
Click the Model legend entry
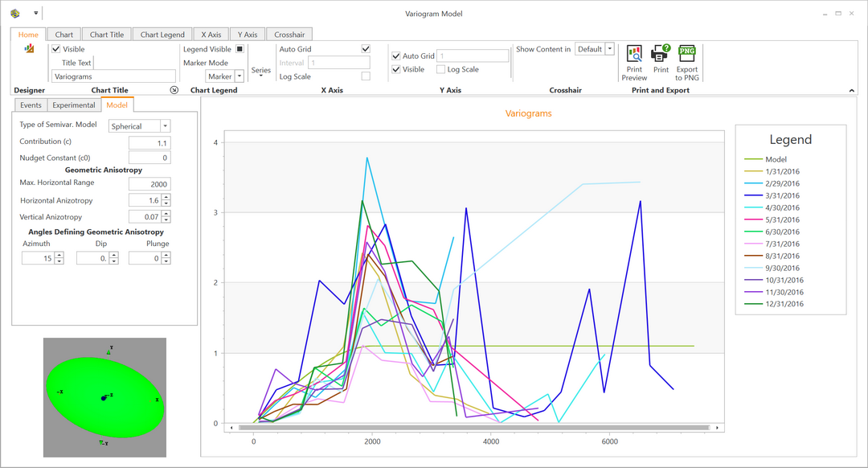tap(766, 159)
